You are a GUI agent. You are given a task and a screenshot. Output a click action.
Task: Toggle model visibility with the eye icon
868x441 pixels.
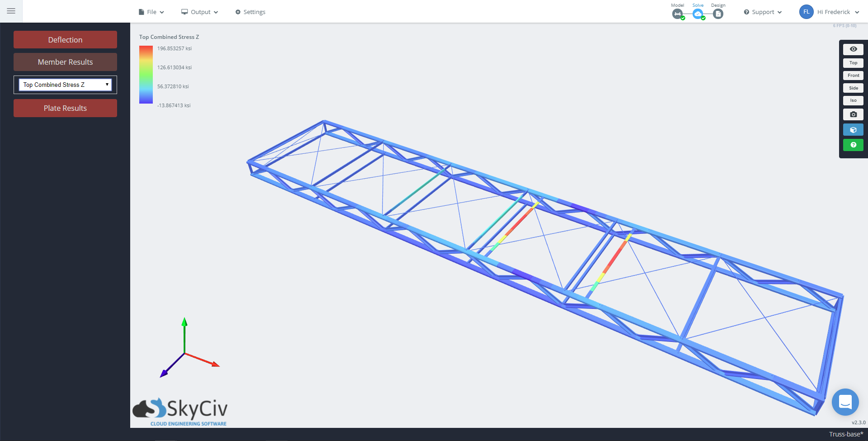click(853, 49)
